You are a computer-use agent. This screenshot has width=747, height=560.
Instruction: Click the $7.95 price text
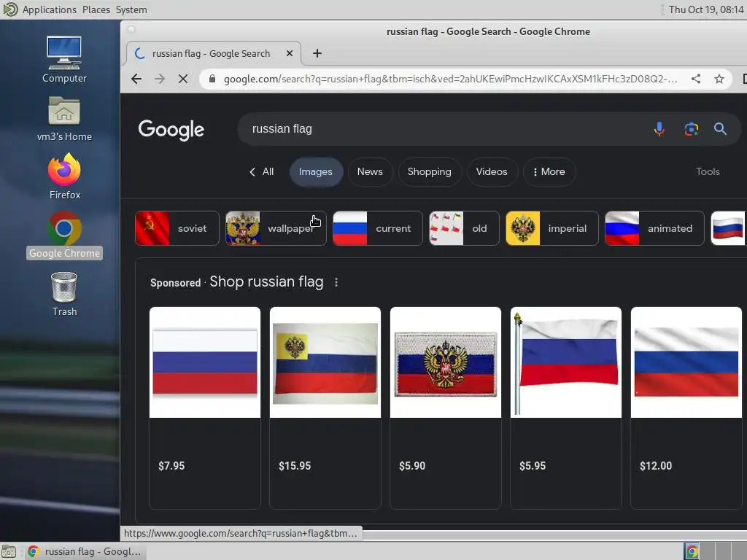click(x=171, y=466)
